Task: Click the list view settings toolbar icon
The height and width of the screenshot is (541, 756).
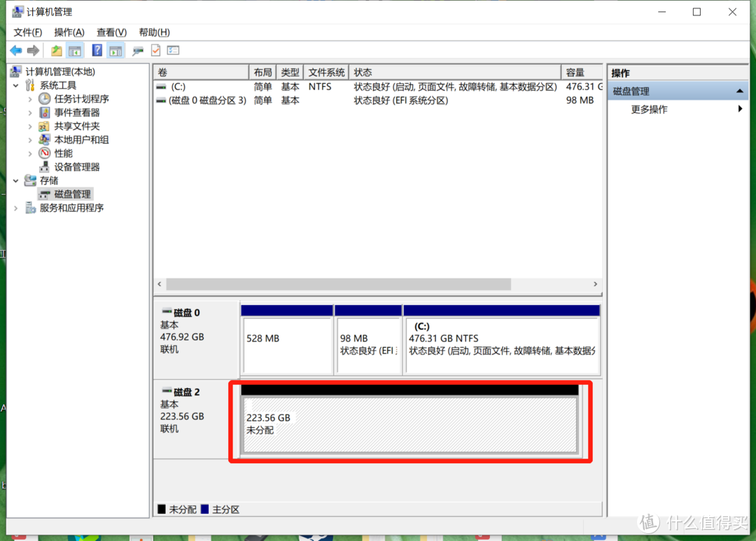Action: (173, 50)
